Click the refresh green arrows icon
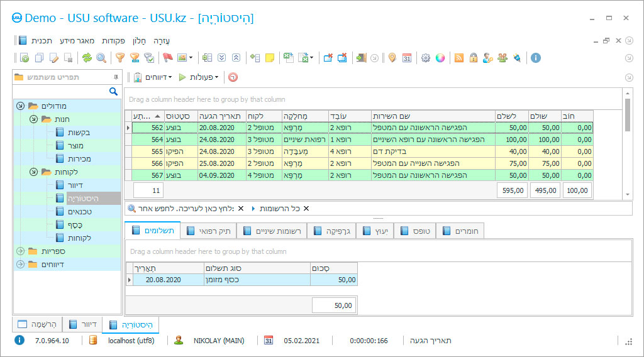 (x=87, y=58)
